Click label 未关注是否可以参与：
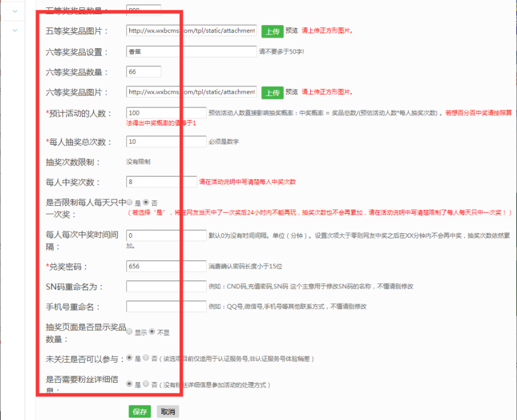517x420 pixels. point(85,359)
